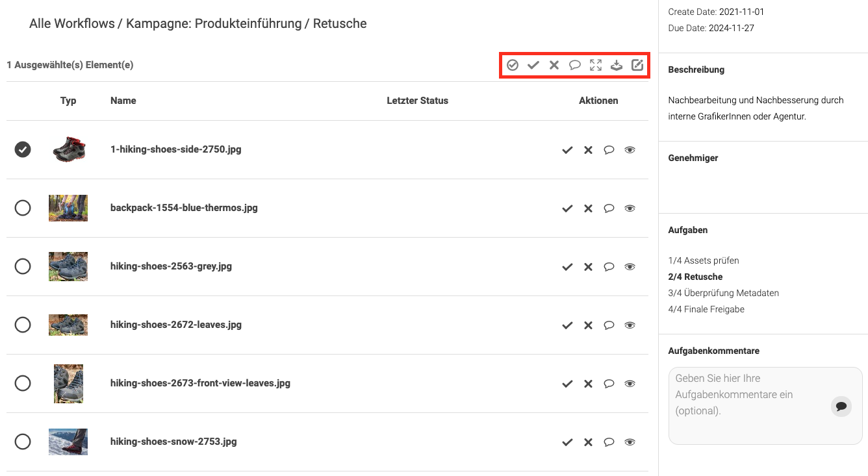Submit task comment with send bubble button
The image size is (868, 476).
(x=841, y=407)
